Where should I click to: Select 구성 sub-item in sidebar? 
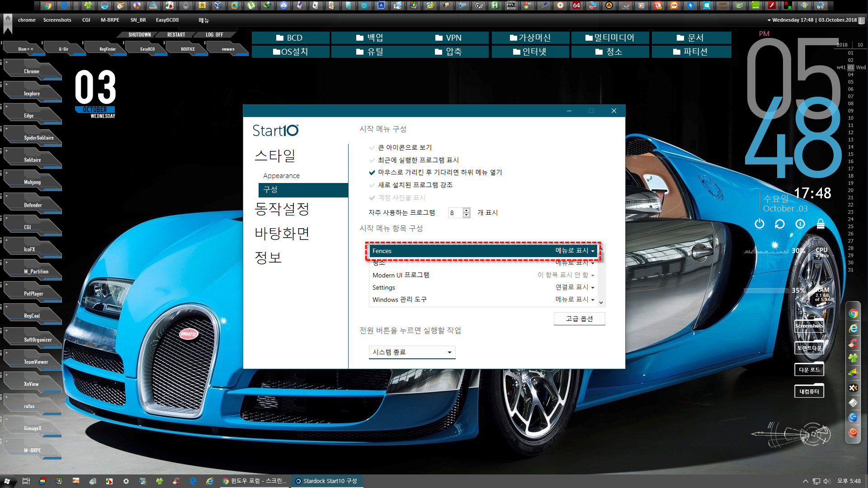pyautogui.click(x=303, y=190)
